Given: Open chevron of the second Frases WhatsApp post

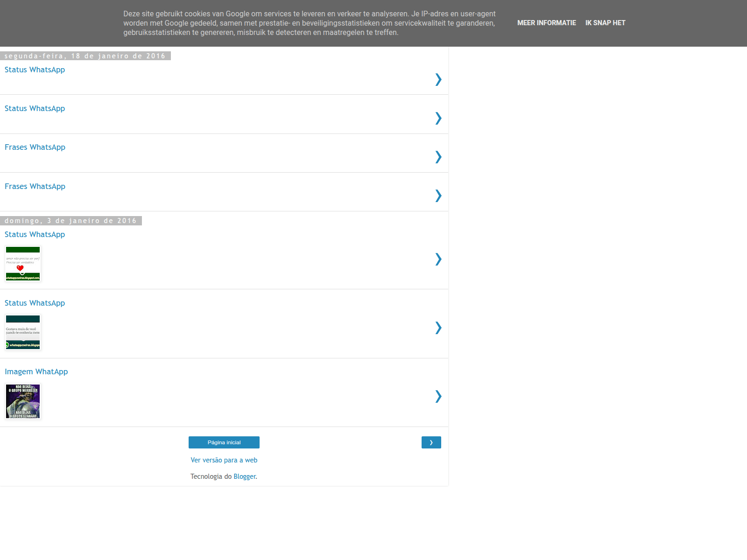Looking at the screenshot, I should coord(438,196).
